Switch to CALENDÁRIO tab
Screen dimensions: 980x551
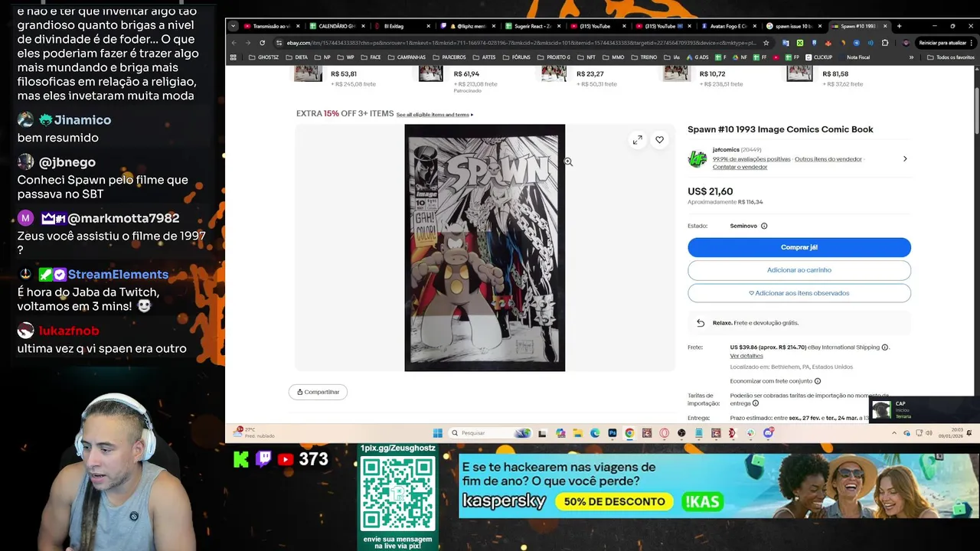(337, 26)
